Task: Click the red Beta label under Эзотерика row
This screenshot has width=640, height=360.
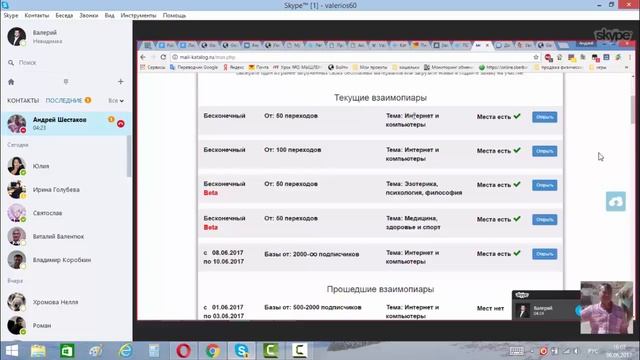Action: pos(211,193)
